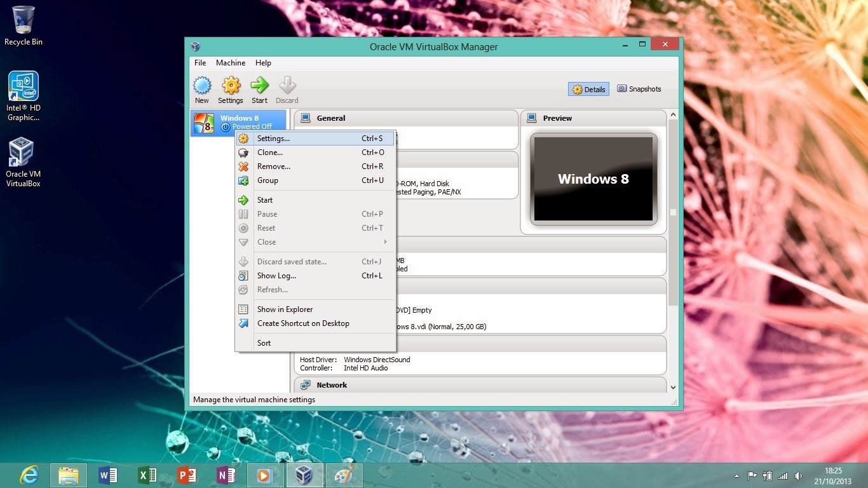Show hidden tray icons arrow
Viewport: 868px width, 488px height.
[736, 476]
